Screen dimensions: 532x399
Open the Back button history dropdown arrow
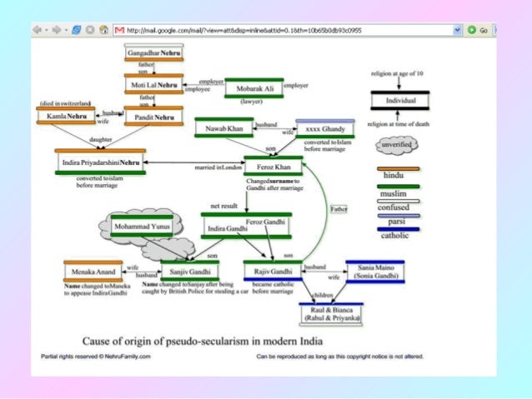[x=46, y=30]
